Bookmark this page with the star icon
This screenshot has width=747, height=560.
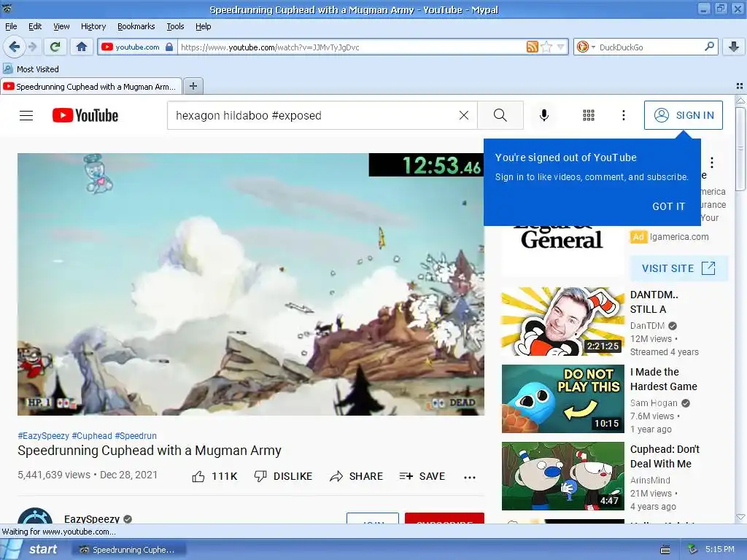(547, 47)
